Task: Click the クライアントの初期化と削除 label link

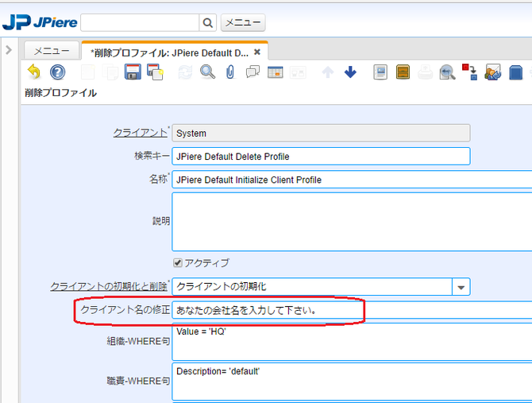Action: (109, 286)
